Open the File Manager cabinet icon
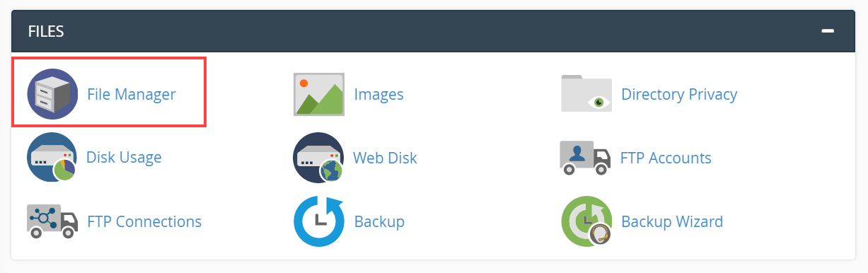The image size is (868, 273). coord(52,94)
